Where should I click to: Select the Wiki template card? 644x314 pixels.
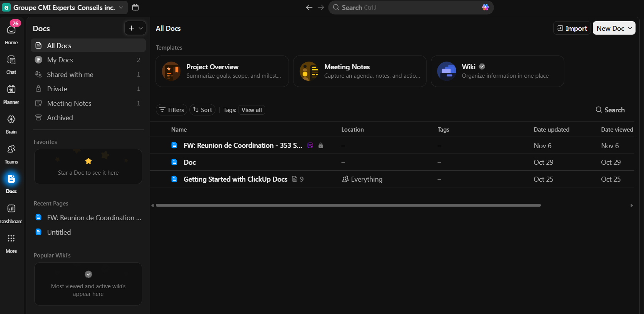pos(497,71)
